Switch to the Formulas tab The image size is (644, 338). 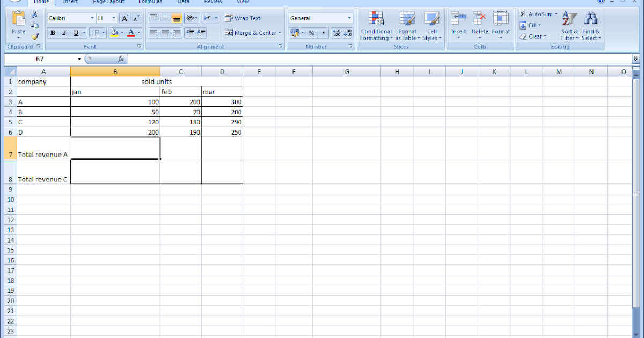150,2
